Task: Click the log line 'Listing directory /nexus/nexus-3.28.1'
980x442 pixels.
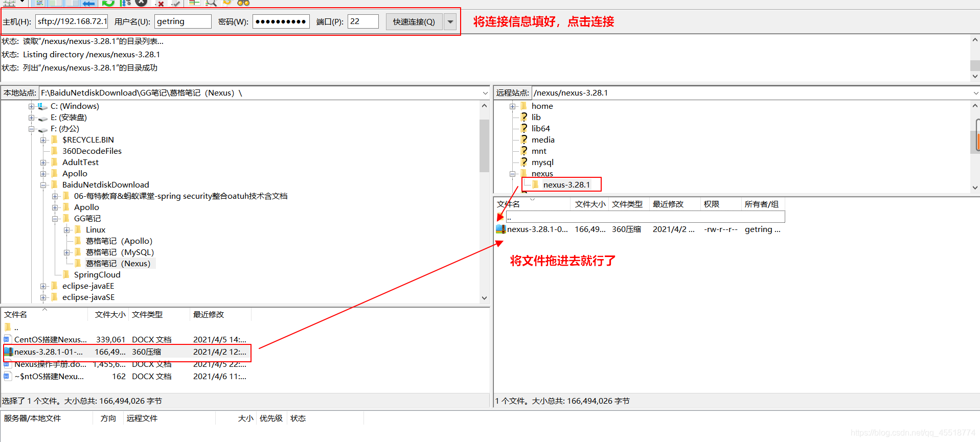Action: pos(92,54)
